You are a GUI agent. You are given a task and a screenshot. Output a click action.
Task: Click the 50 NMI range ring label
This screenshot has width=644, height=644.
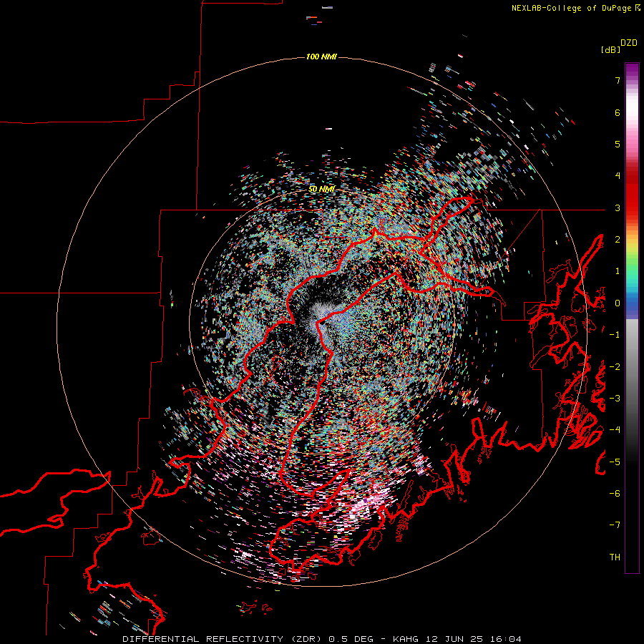coord(321,189)
